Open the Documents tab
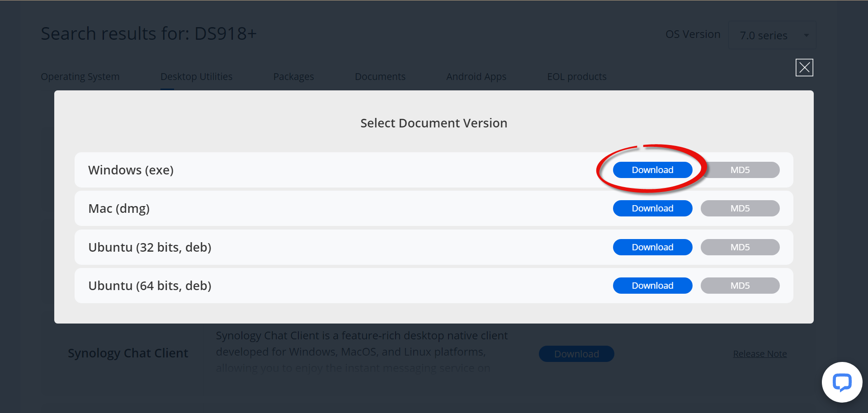The height and width of the screenshot is (413, 868). (x=380, y=76)
